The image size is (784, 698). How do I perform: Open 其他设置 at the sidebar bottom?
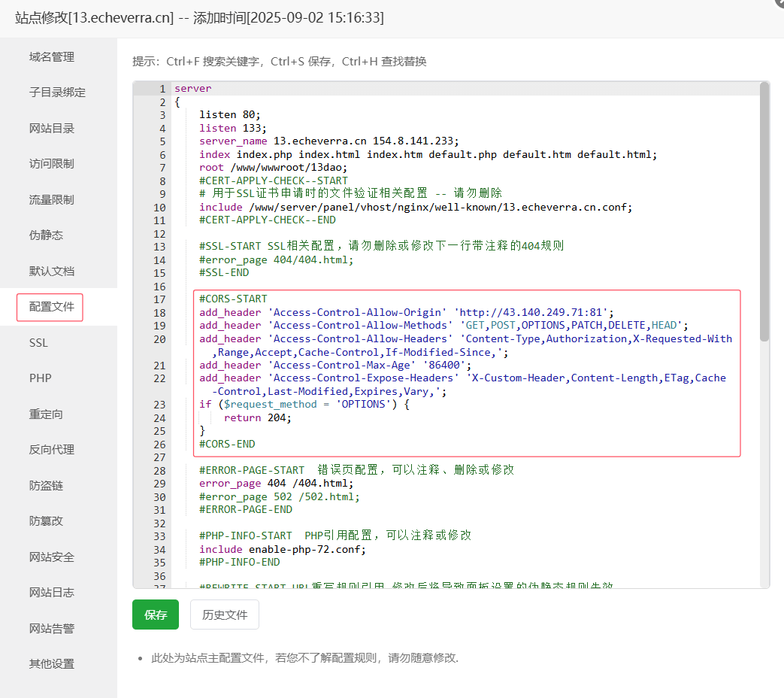[52, 664]
